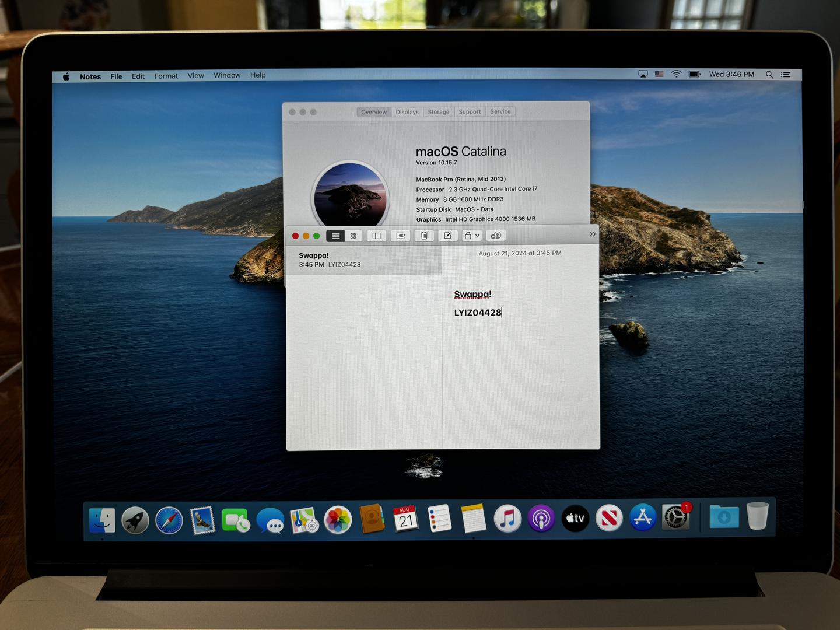Open the Apple menu

[66, 76]
